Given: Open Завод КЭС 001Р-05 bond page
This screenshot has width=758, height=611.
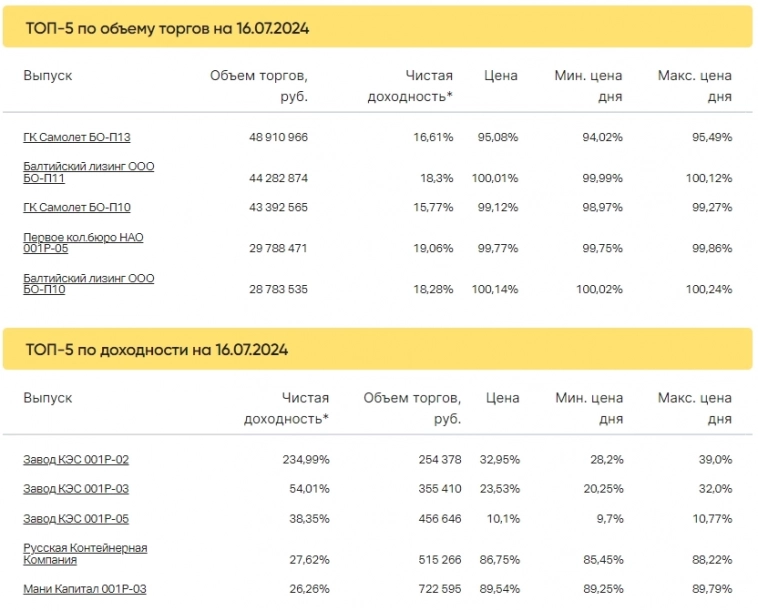Looking at the screenshot, I should pyautogui.click(x=76, y=519).
